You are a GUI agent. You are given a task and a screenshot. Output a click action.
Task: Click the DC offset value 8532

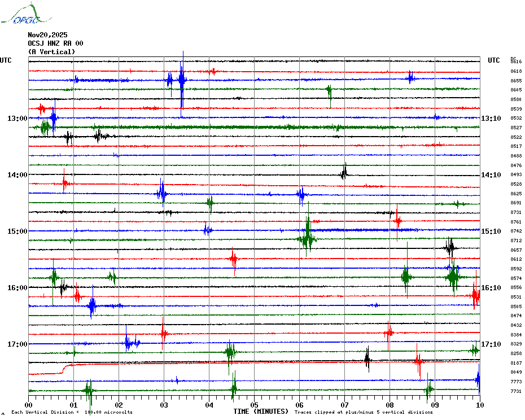pyautogui.click(x=516, y=118)
